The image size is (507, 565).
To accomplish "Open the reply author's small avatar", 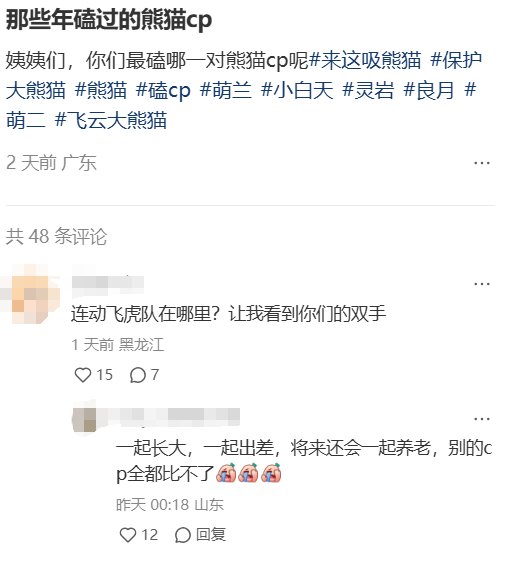I will [85, 418].
